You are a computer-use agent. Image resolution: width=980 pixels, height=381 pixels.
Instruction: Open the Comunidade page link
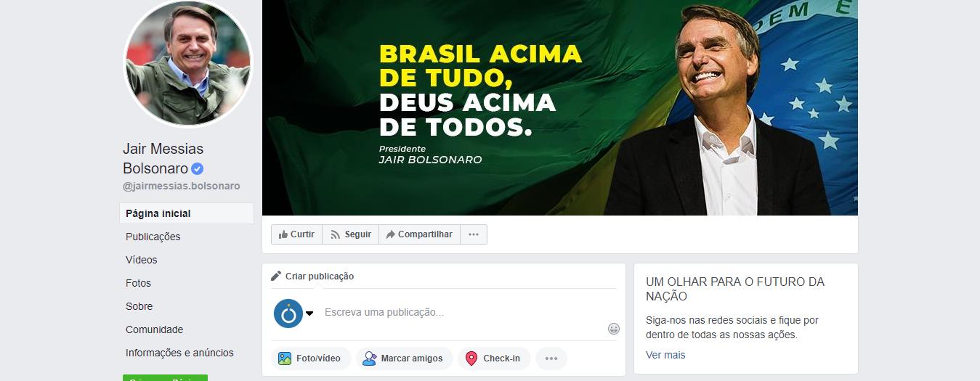(155, 329)
